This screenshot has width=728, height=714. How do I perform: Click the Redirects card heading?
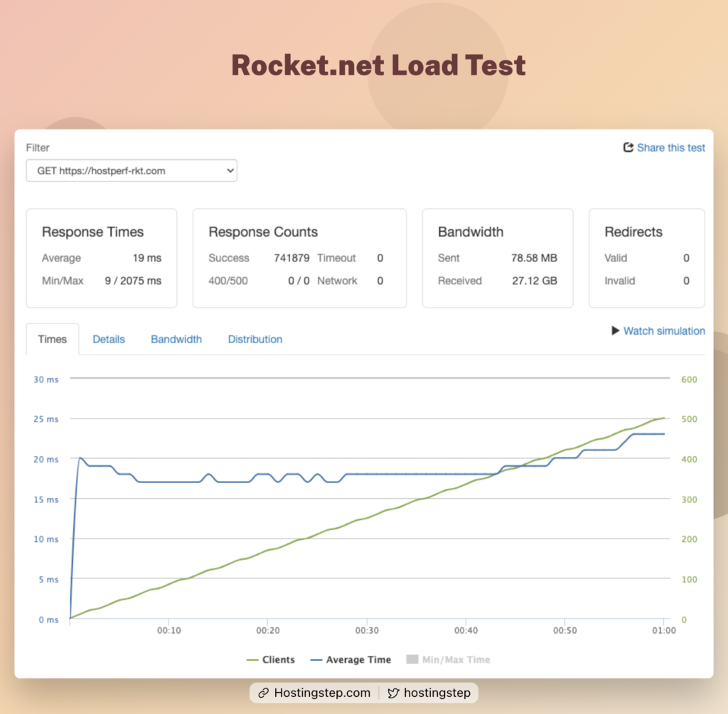coord(633,232)
